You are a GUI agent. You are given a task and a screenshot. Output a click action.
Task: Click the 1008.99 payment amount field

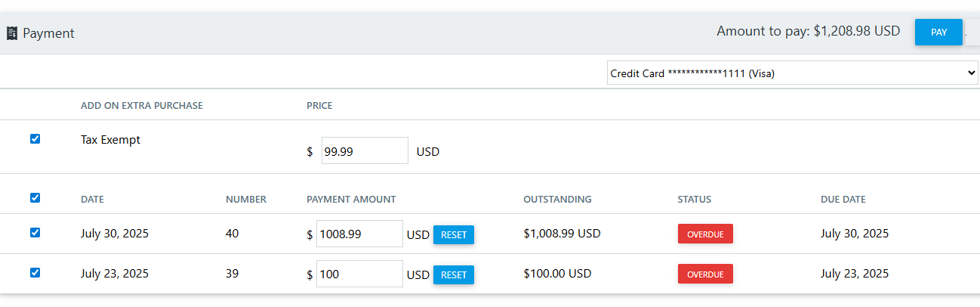coord(359,234)
